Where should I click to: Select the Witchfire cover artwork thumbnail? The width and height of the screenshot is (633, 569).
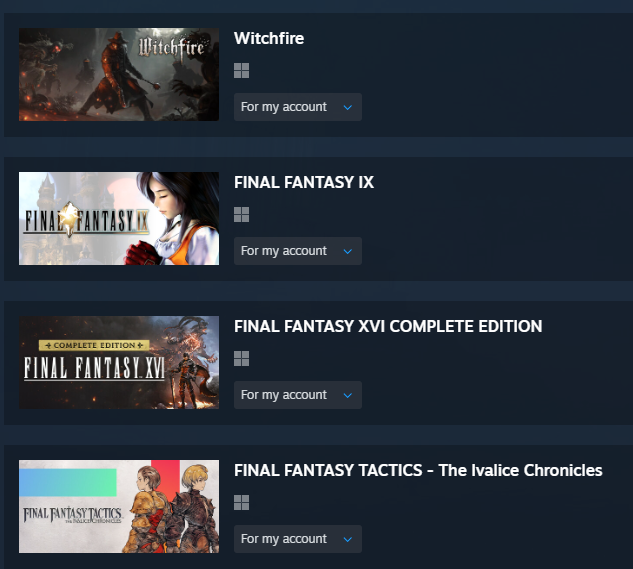119,74
